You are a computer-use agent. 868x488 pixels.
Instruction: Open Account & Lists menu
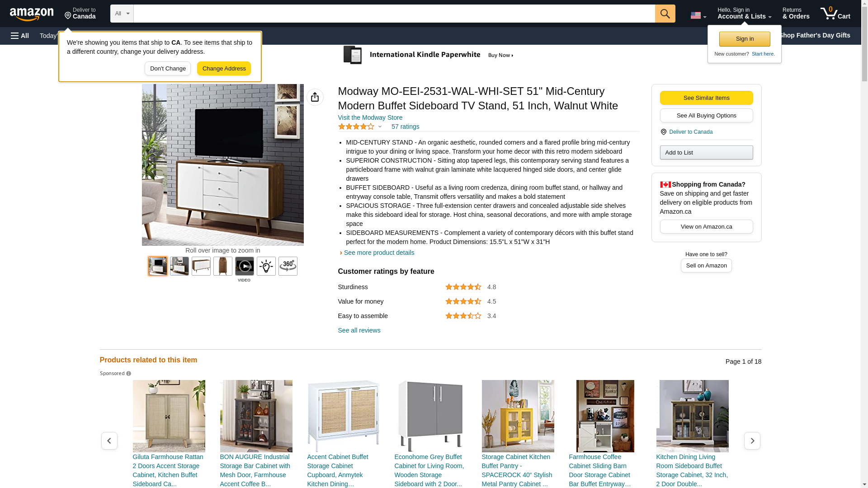[x=745, y=14]
